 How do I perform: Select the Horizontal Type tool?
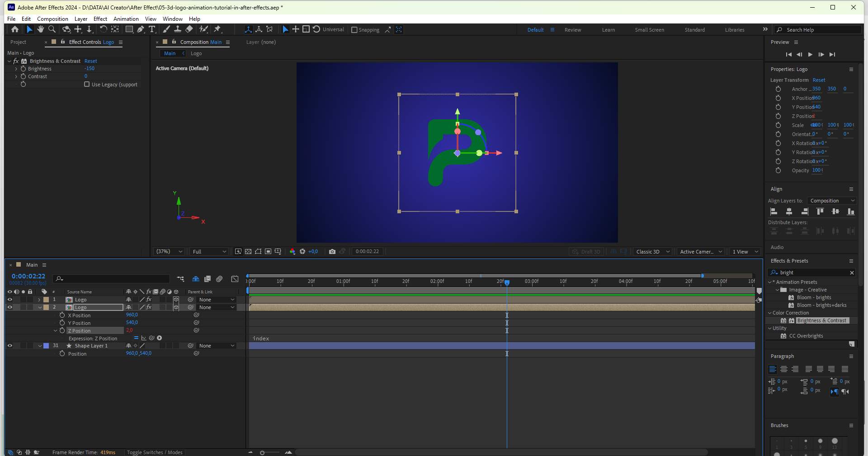[152, 29]
